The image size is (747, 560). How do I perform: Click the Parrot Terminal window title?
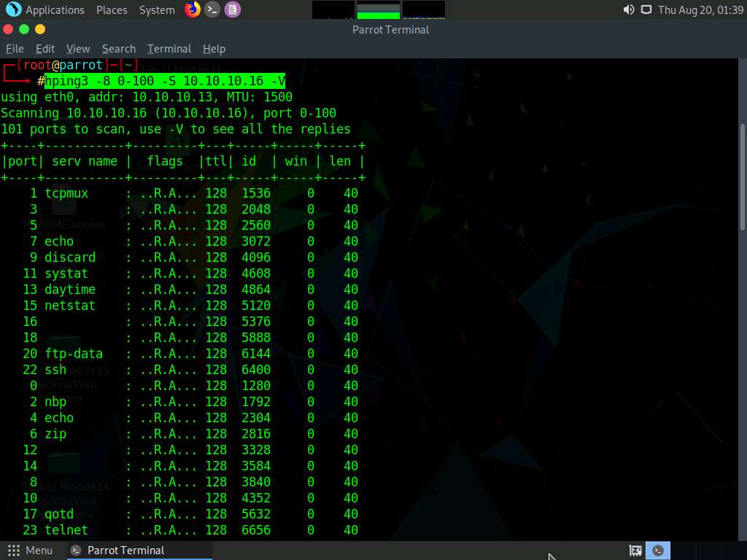click(391, 29)
